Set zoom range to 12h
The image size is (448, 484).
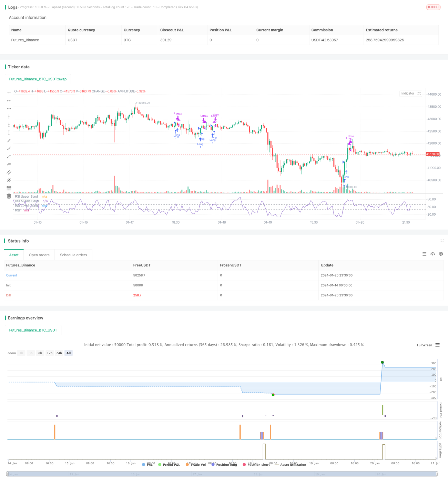pos(50,353)
